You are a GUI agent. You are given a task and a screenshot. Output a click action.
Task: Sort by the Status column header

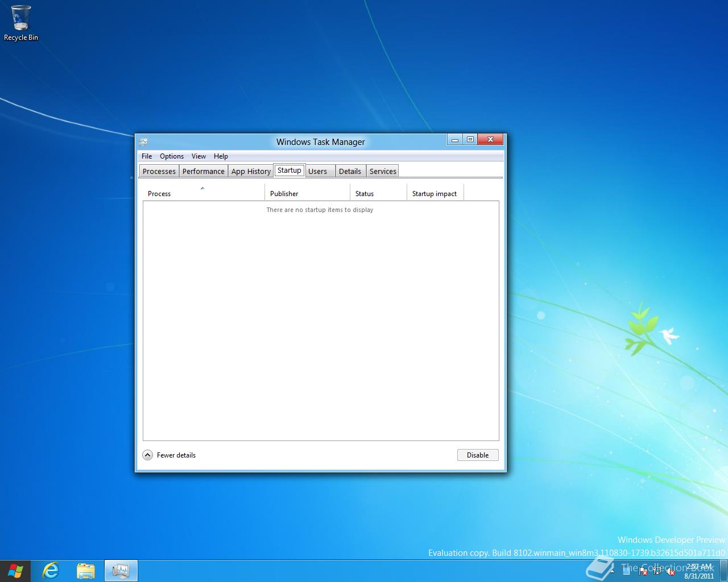tap(379, 192)
